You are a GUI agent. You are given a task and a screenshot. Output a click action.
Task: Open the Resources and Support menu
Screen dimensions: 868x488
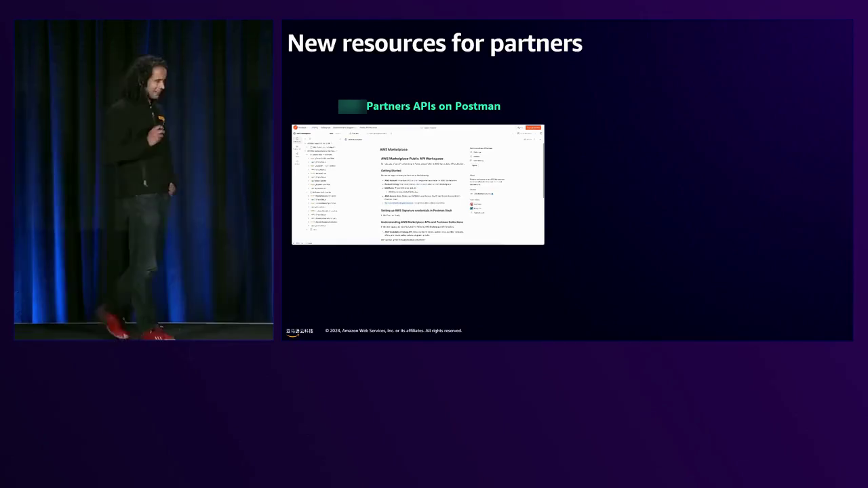[344, 127]
